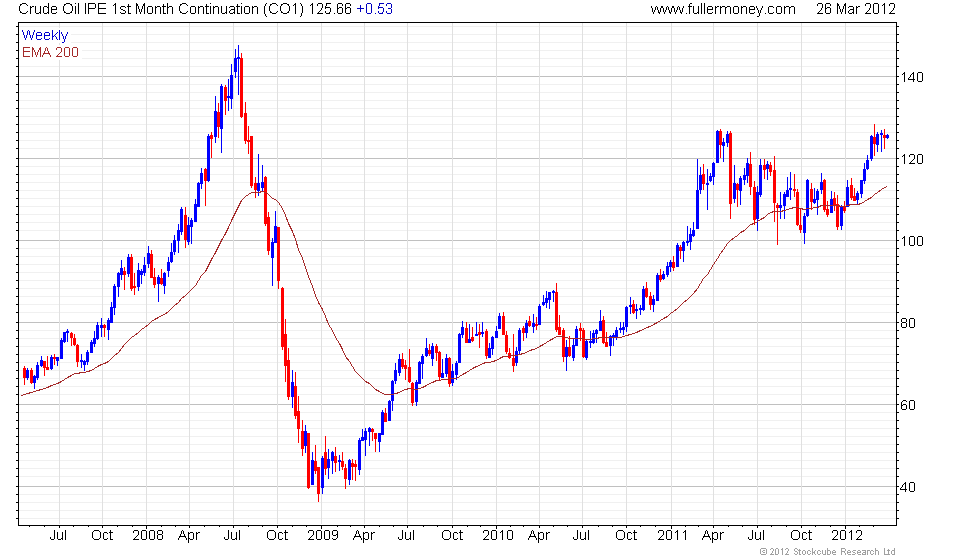Image resolution: width=980 pixels, height=560 pixels.
Task: Open the www.fullermoney.com link text
Action: tap(723, 9)
